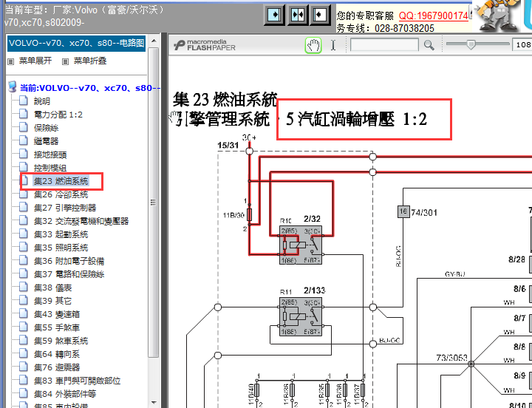Select the FlashPaper text selection cursor tool
The width and height of the screenshot is (532, 408).
pyautogui.click(x=333, y=45)
